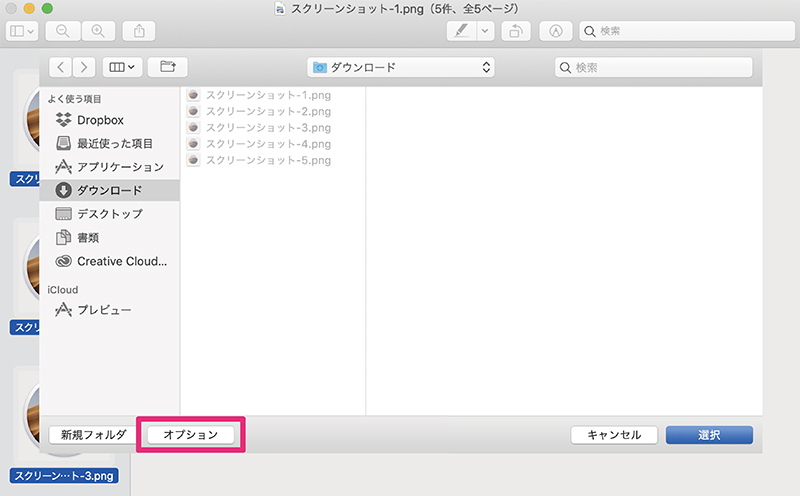Open the ダウンロード location popup menu

(401, 67)
